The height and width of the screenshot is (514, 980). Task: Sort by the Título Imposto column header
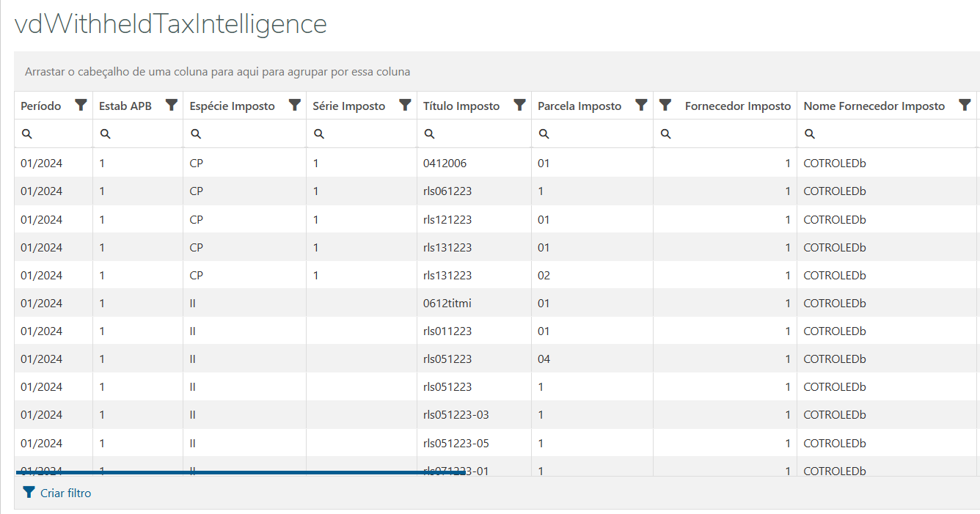coord(461,106)
